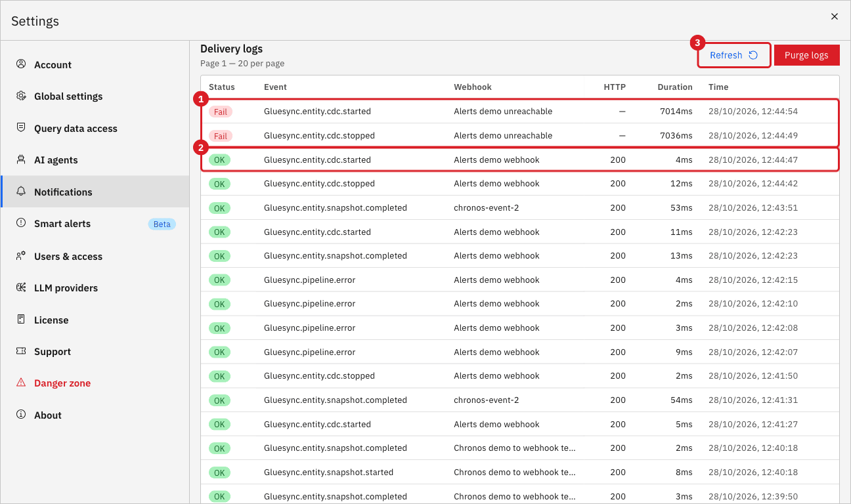Viewport: 851px width, 504px height.
Task: Click the About info icon
Action: click(x=21, y=415)
